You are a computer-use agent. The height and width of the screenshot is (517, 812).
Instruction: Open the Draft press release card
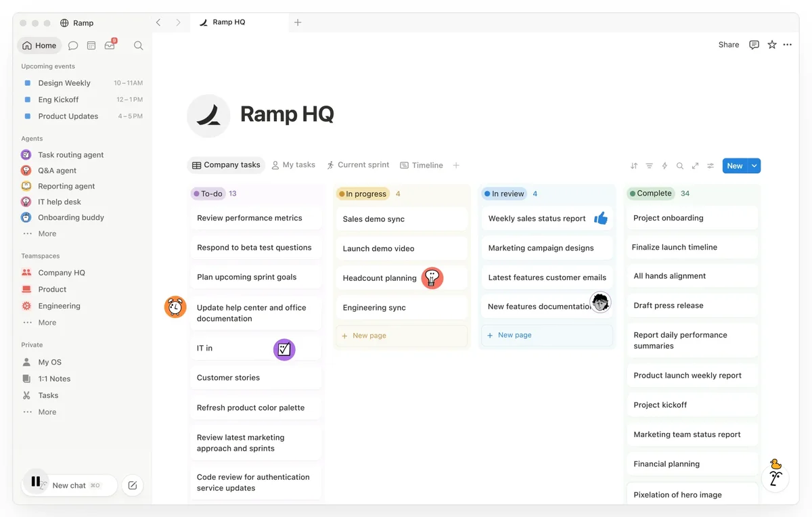692,305
